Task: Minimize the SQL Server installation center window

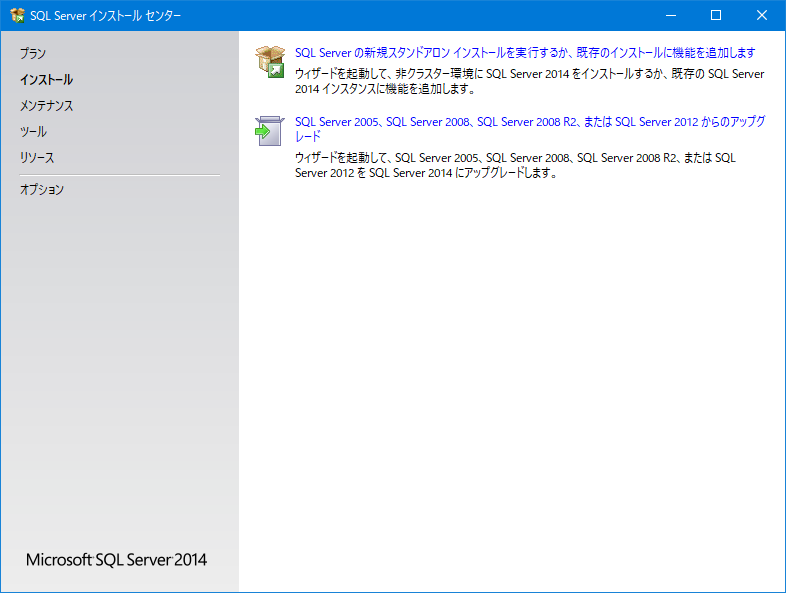Action: click(x=671, y=16)
